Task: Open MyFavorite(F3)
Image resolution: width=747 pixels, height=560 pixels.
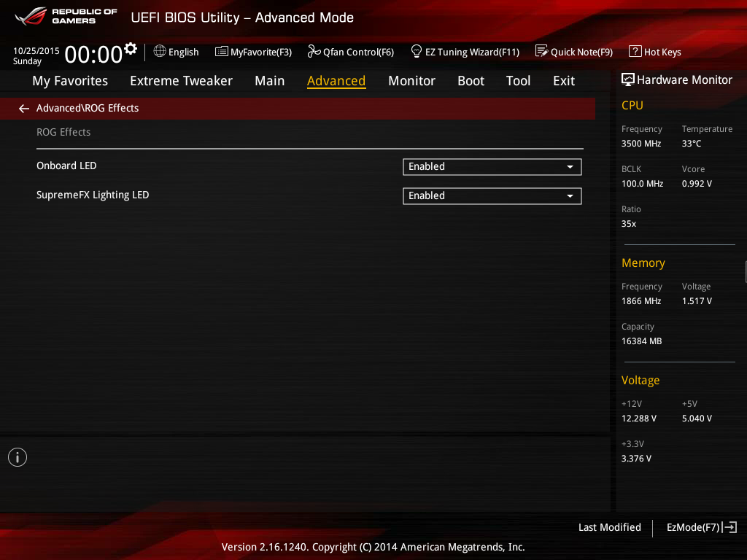Action: 253,52
